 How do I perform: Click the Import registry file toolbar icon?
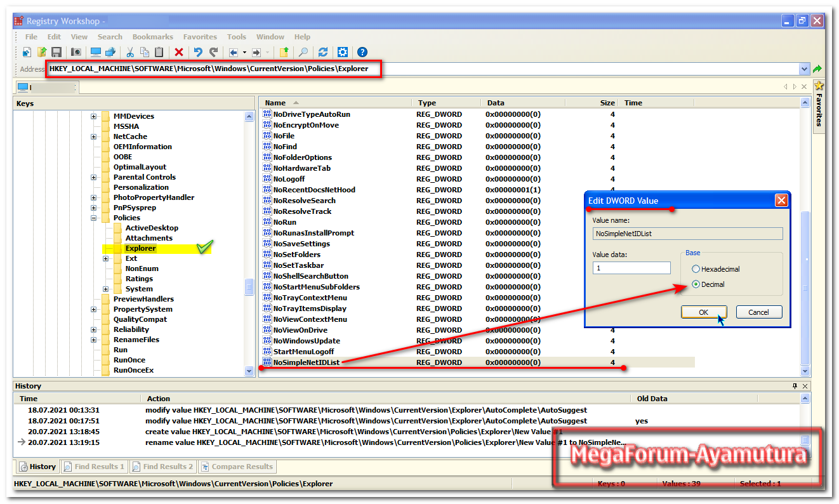pos(27,52)
